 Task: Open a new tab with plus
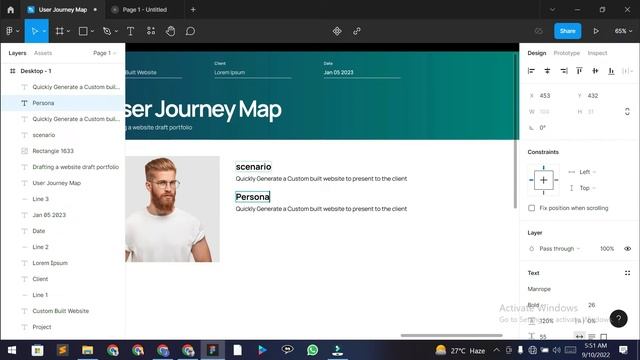tap(193, 9)
